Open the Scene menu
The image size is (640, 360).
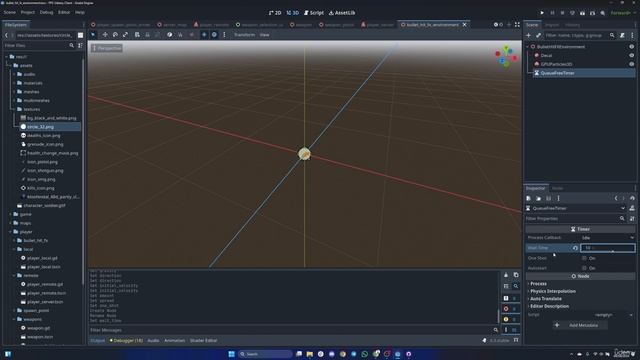(9, 13)
